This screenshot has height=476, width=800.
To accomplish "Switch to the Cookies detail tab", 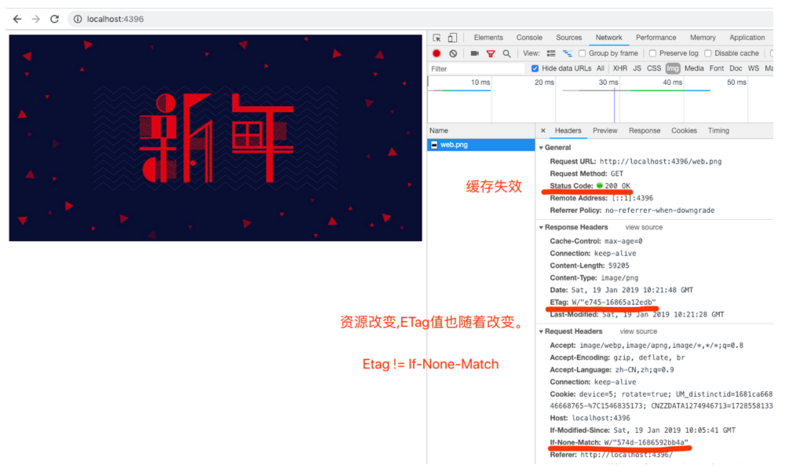I will coord(684,131).
